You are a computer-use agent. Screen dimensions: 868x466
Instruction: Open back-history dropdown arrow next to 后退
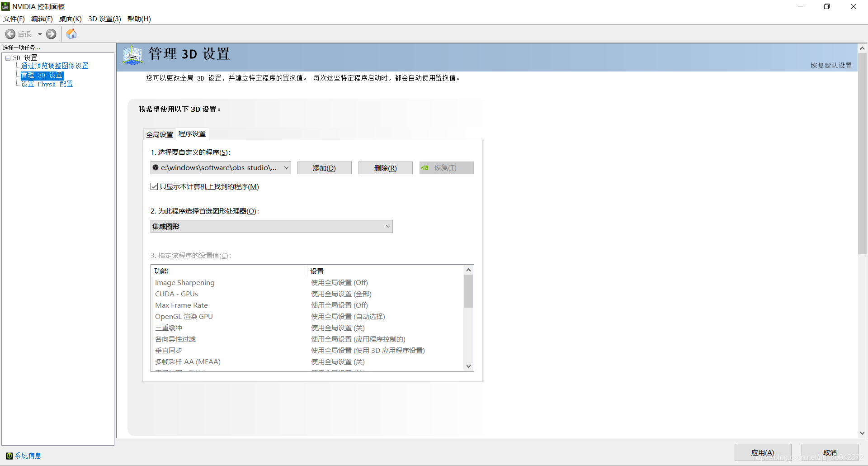coord(40,34)
